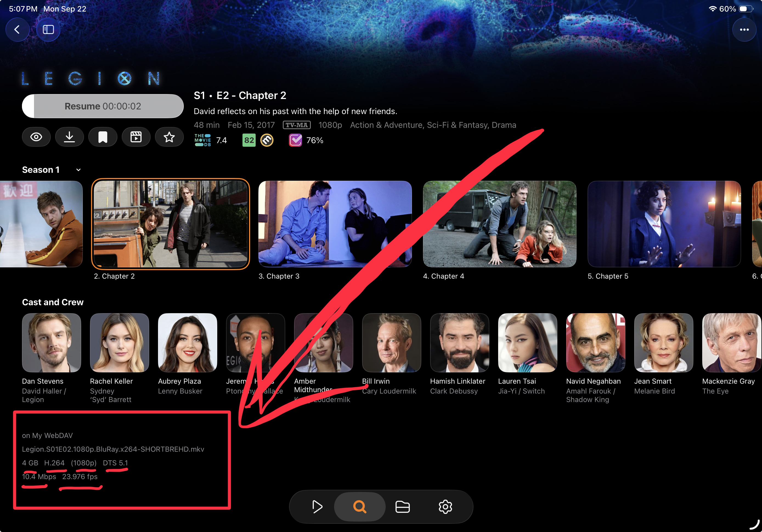762x532 pixels.
Task: Toggle watched status eye icon
Action: coord(36,137)
